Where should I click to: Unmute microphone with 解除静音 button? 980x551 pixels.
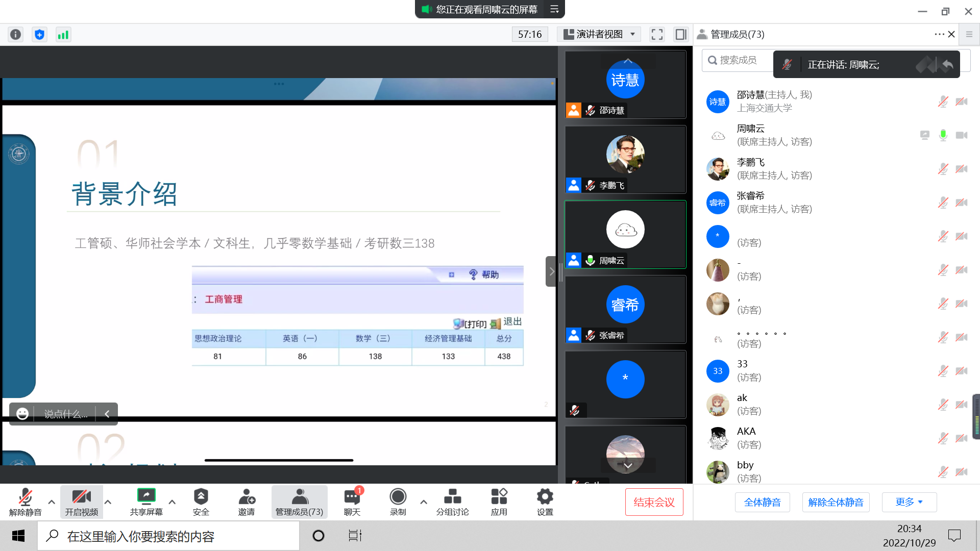point(25,496)
